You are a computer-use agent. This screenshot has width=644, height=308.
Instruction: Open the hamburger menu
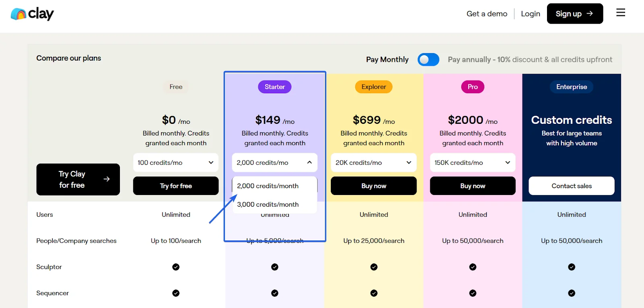pos(621,13)
